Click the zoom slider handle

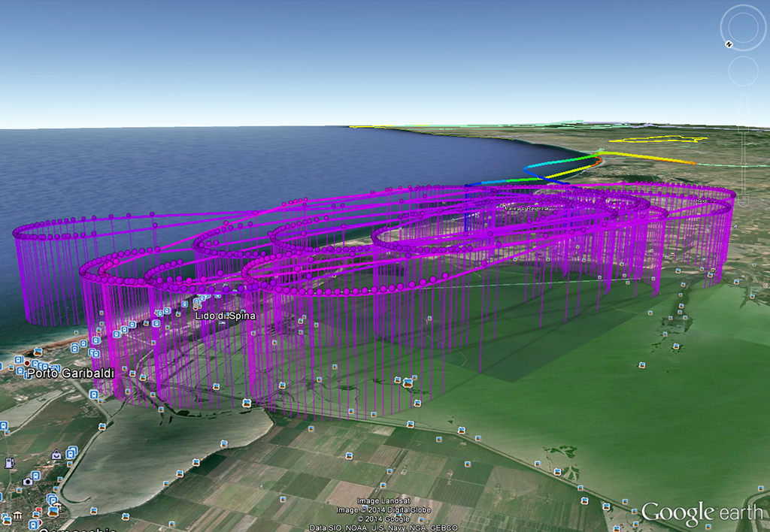tap(742, 162)
